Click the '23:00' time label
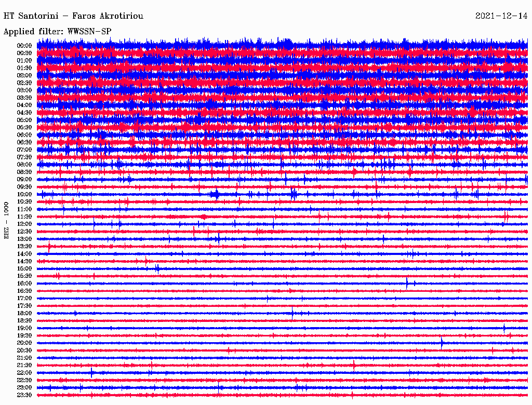 [24, 388]
